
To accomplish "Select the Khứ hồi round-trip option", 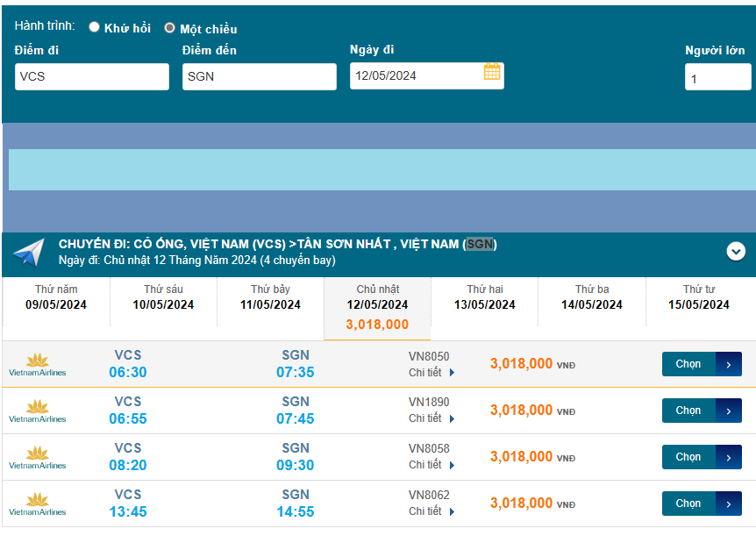I will pos(95,28).
